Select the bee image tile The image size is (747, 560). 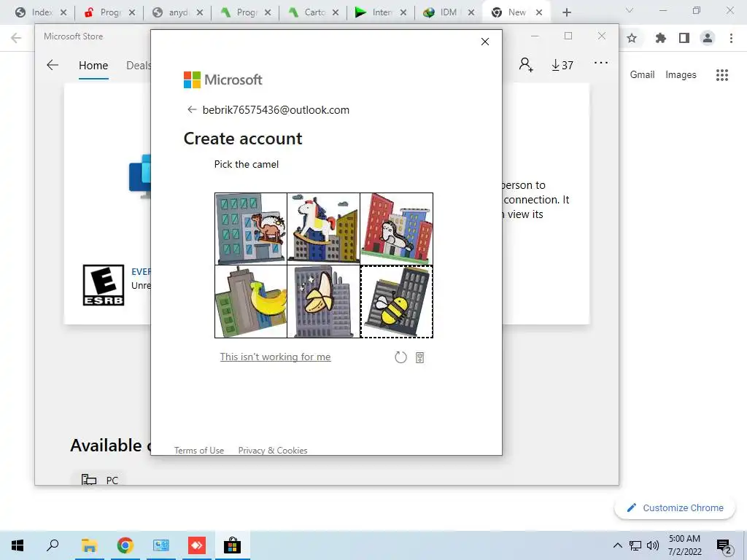tap(397, 301)
